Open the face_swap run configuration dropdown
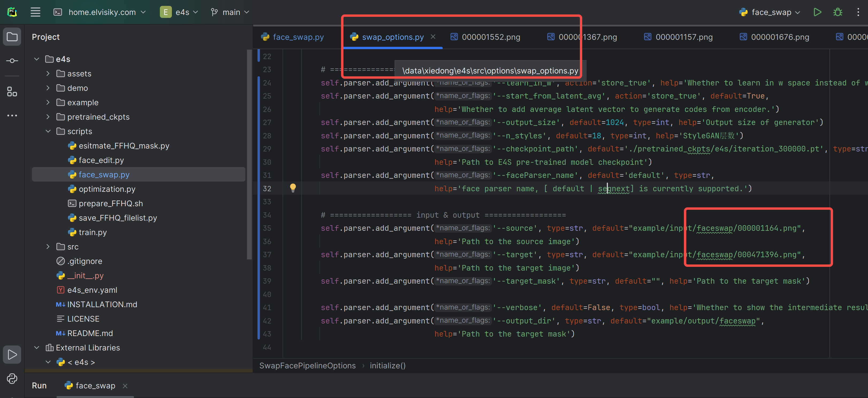Screen dimensions: 868x398 (x=769, y=13)
